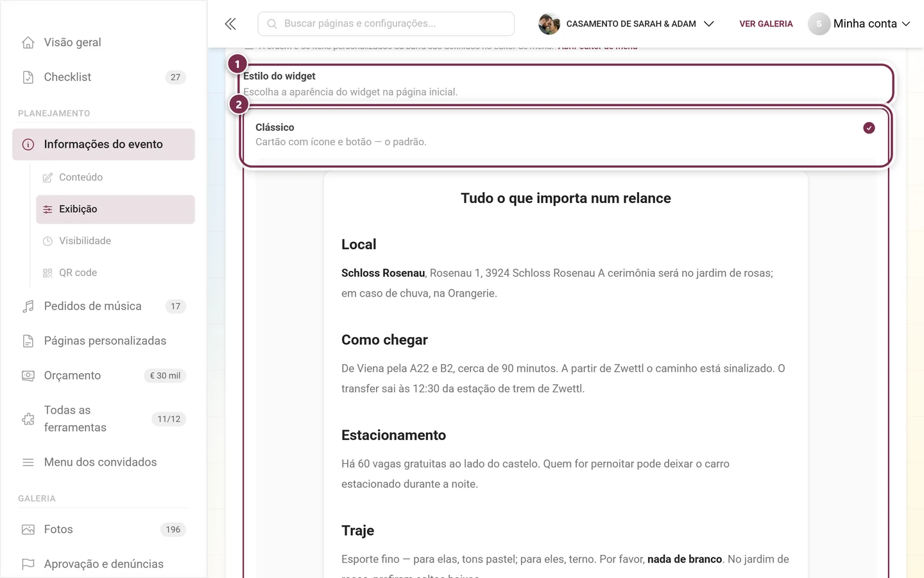Collapse the Informações do evento section

coord(103,144)
